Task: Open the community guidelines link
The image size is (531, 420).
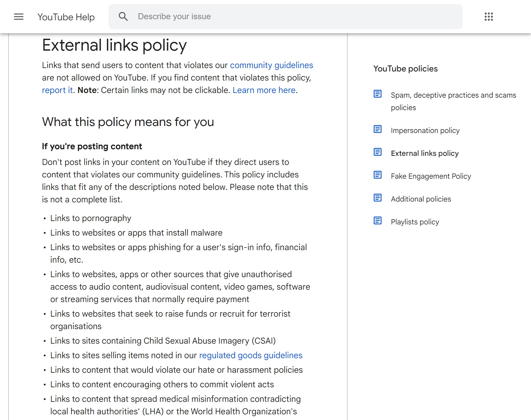Action: tap(272, 65)
